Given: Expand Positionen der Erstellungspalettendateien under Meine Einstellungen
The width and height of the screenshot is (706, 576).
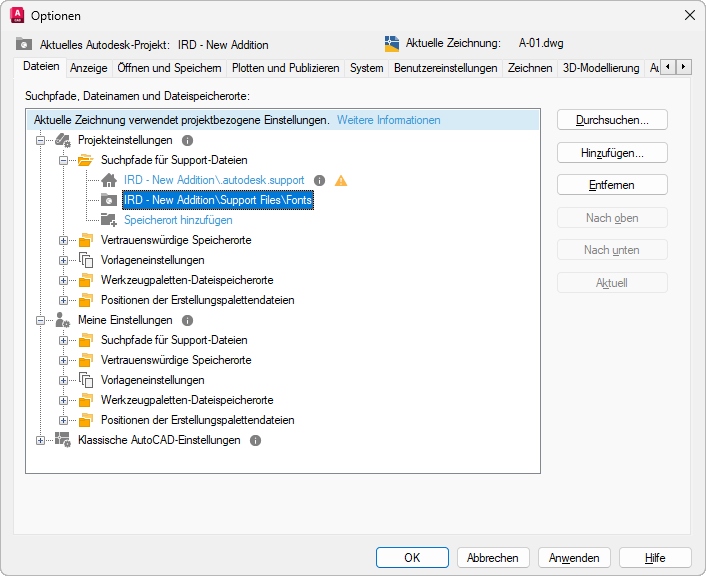Looking at the screenshot, I should click(63, 420).
